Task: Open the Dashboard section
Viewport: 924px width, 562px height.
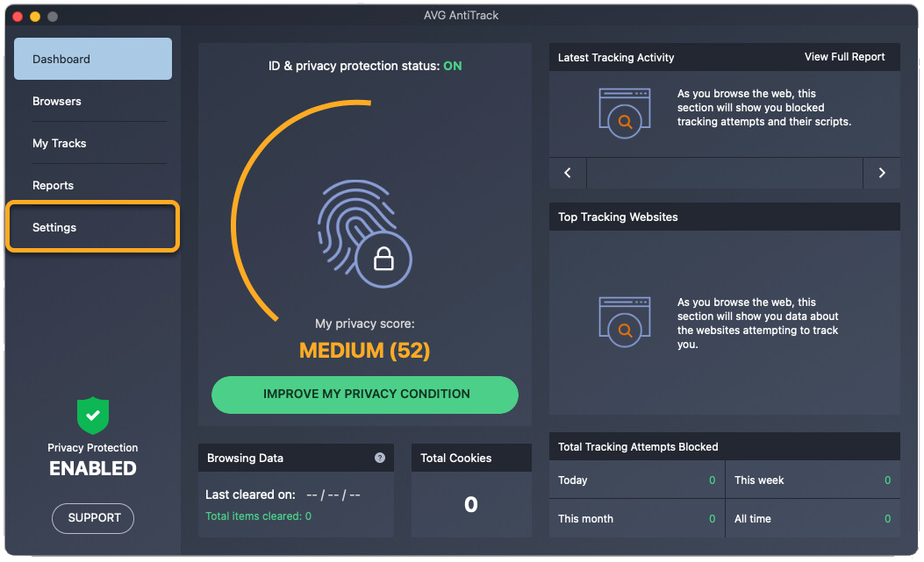Action: click(93, 60)
